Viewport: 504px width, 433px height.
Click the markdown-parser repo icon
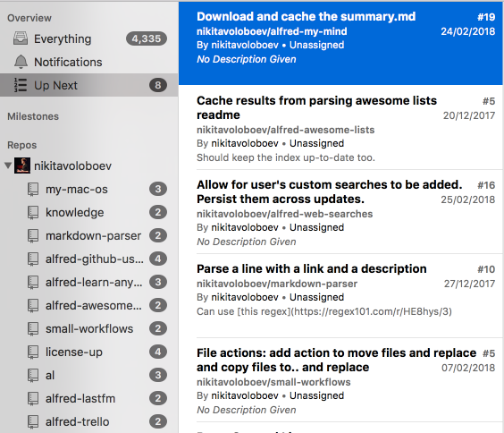tap(33, 236)
